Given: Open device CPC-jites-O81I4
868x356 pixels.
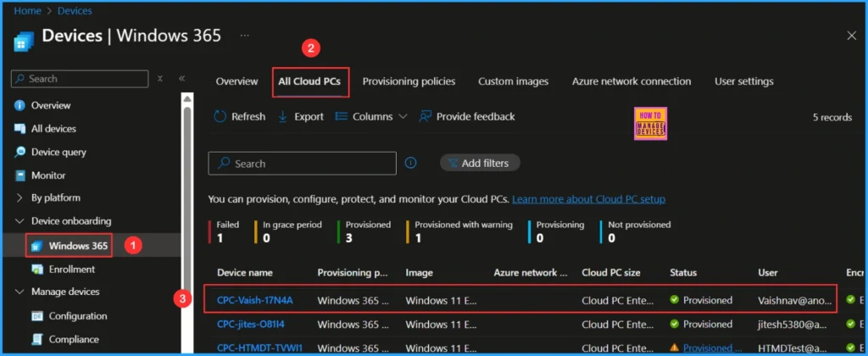Looking at the screenshot, I should point(251,324).
